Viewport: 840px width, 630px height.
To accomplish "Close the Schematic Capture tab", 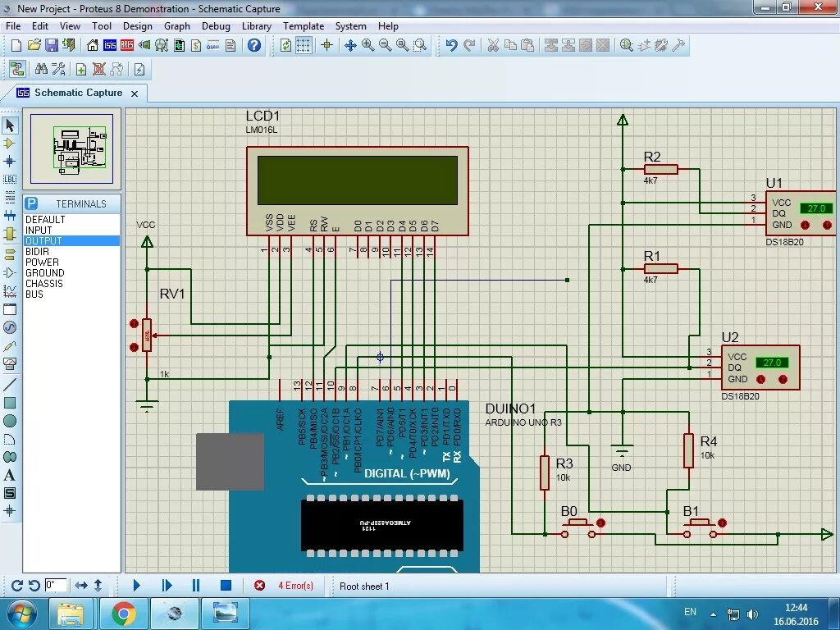I will [135, 94].
